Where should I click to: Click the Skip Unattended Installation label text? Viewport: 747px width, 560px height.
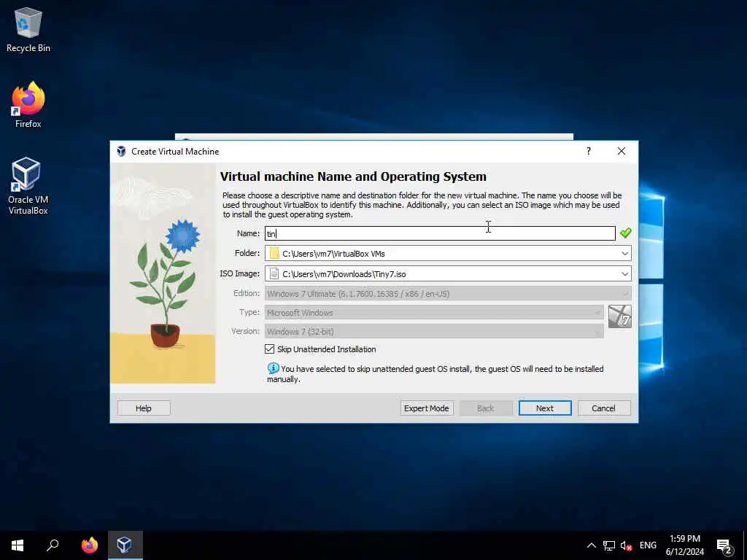click(326, 349)
